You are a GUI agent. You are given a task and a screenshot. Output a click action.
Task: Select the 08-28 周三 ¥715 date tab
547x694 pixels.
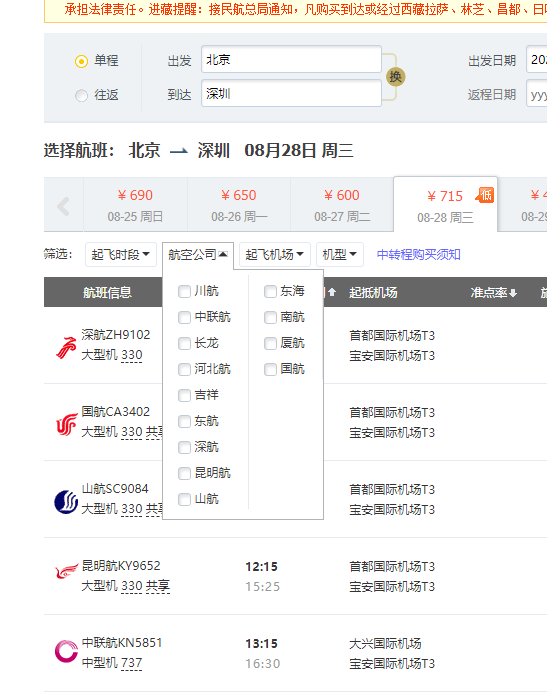[x=446, y=205]
